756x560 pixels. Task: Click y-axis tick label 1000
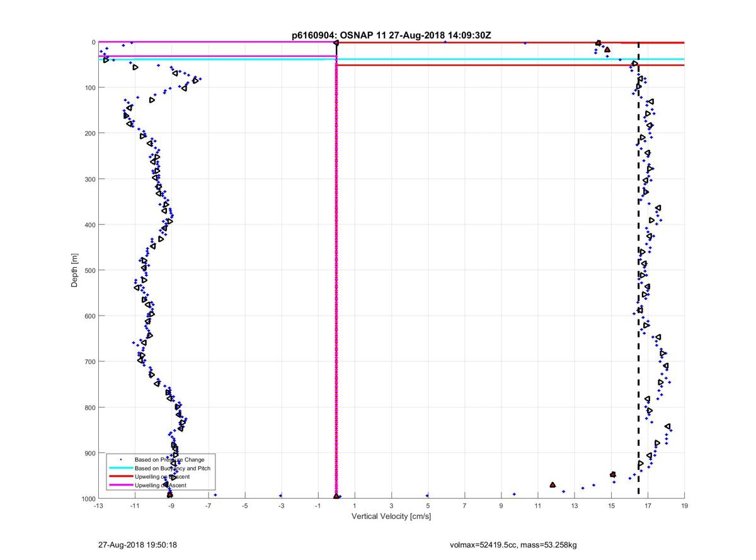[87, 498]
